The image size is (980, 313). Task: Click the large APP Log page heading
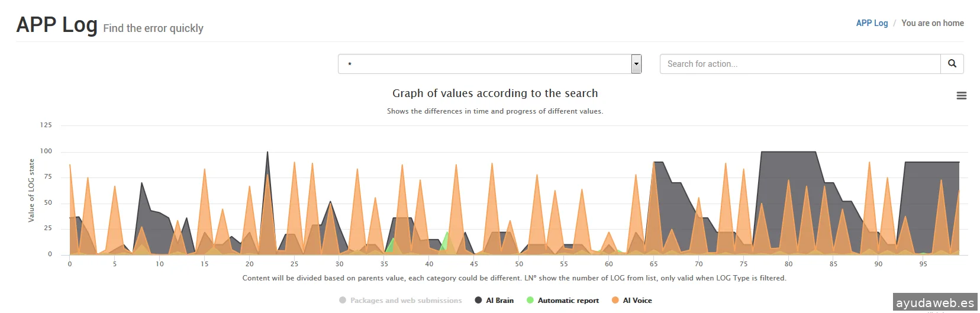(57, 25)
